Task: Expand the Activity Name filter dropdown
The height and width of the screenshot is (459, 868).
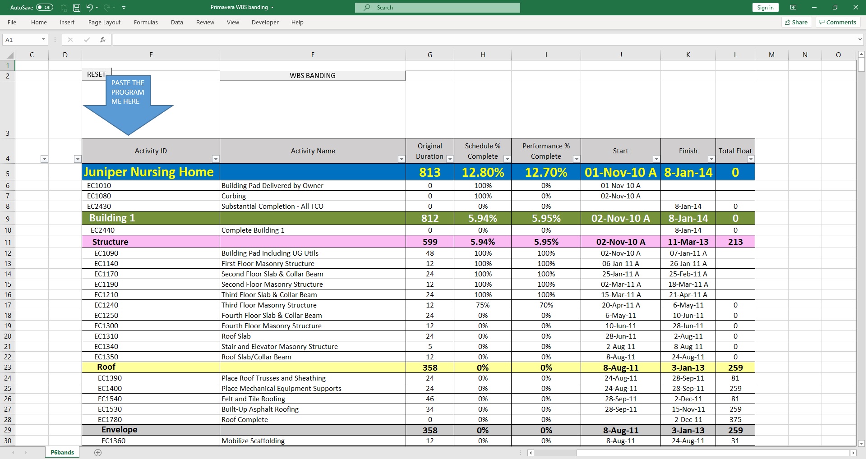Action: click(x=401, y=159)
